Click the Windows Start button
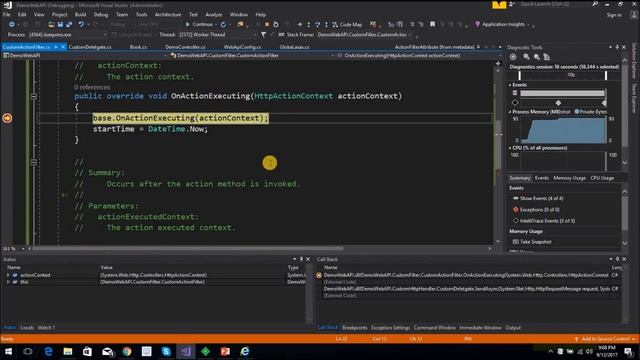Image resolution: width=640 pixels, height=360 pixels. pyautogui.click(x=8, y=351)
